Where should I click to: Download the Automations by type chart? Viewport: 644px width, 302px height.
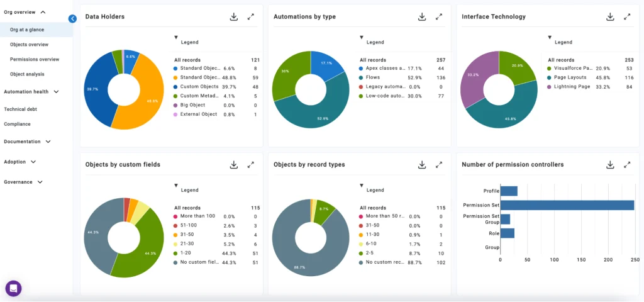(x=422, y=17)
